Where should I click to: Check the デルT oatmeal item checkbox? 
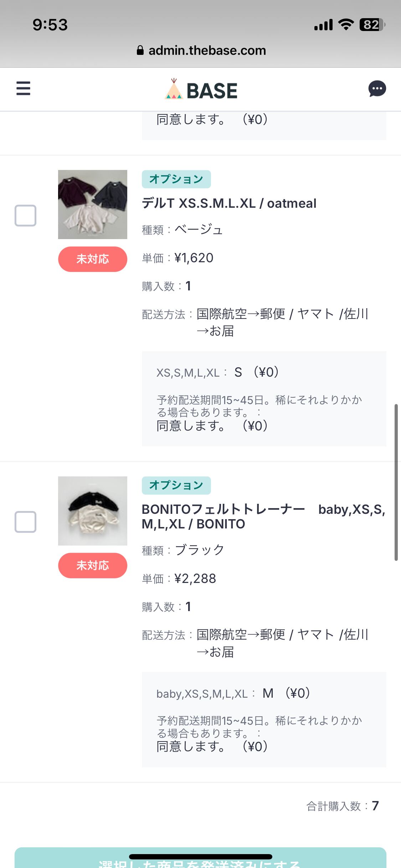pos(25,216)
